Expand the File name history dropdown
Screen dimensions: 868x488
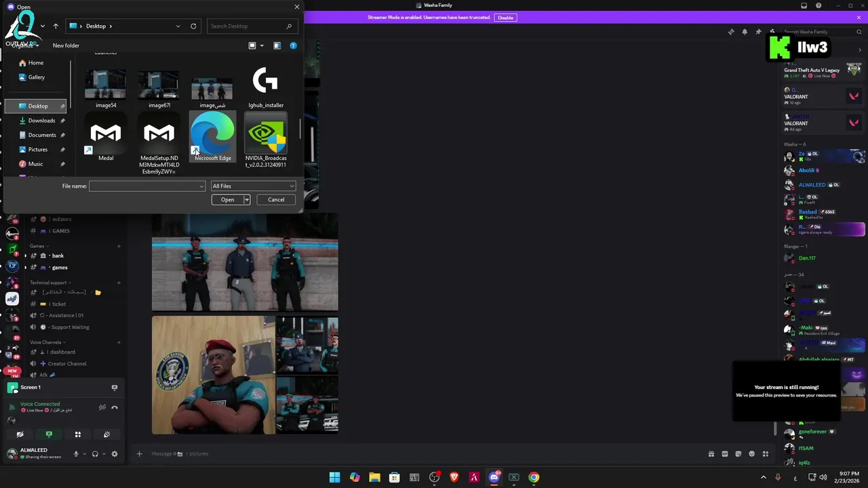pos(201,186)
